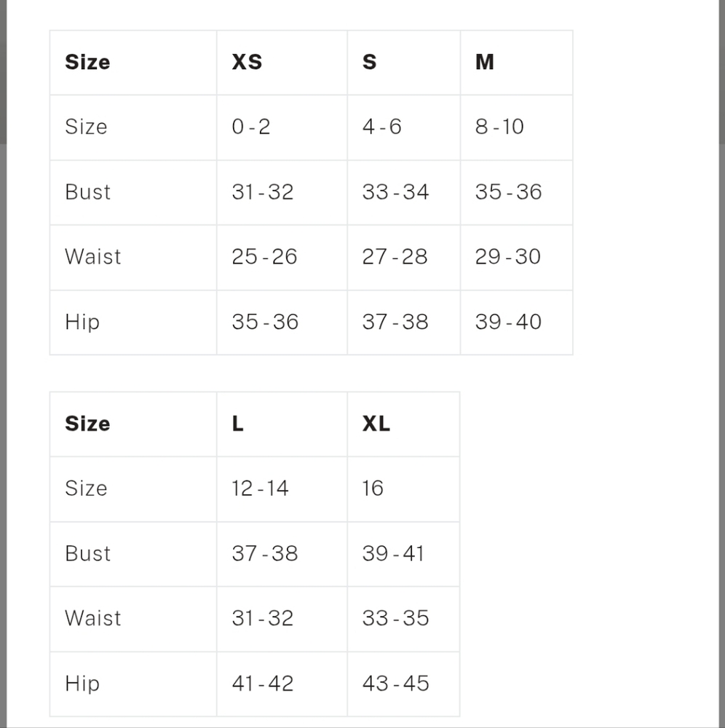Screen dimensions: 725x728
Task: Click the Waist row label in first table
Action: point(93,257)
